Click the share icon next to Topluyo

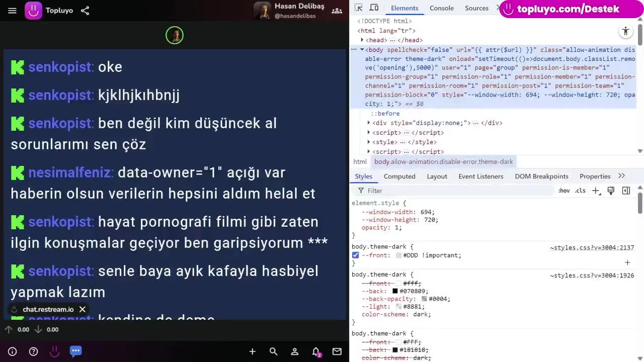coord(85,11)
